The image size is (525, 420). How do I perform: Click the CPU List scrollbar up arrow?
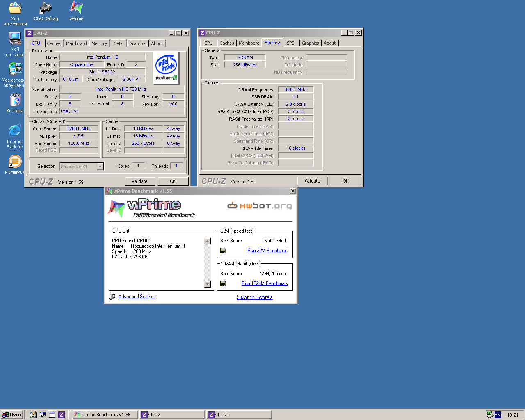point(208,241)
